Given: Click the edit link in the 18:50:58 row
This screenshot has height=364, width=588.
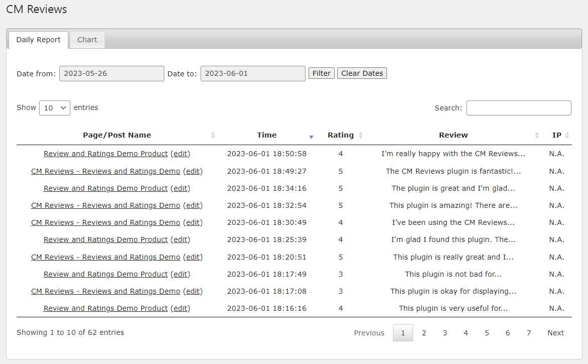Looking at the screenshot, I should (x=180, y=154).
